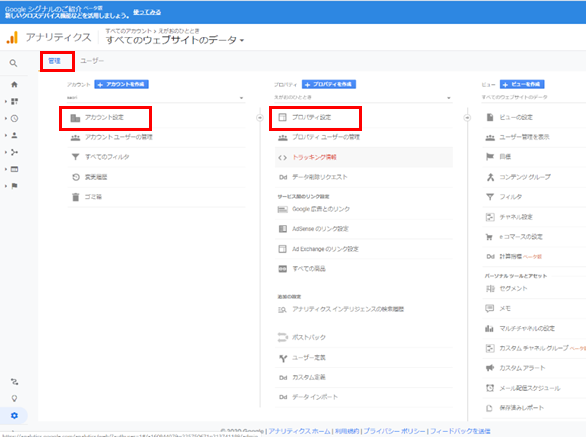Viewport: 586px width, 437px height.
Task: Click the トラッキング情報 code brackets icon
Action: coord(283,157)
